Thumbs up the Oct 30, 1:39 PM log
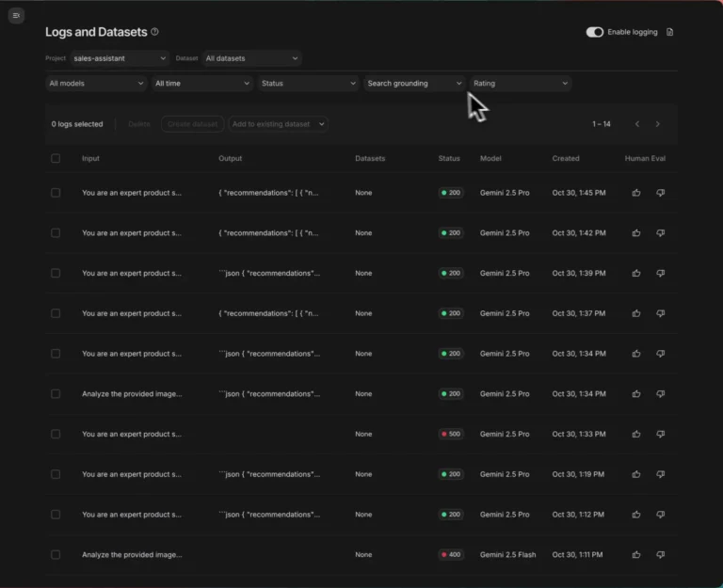The image size is (723, 588). click(636, 273)
